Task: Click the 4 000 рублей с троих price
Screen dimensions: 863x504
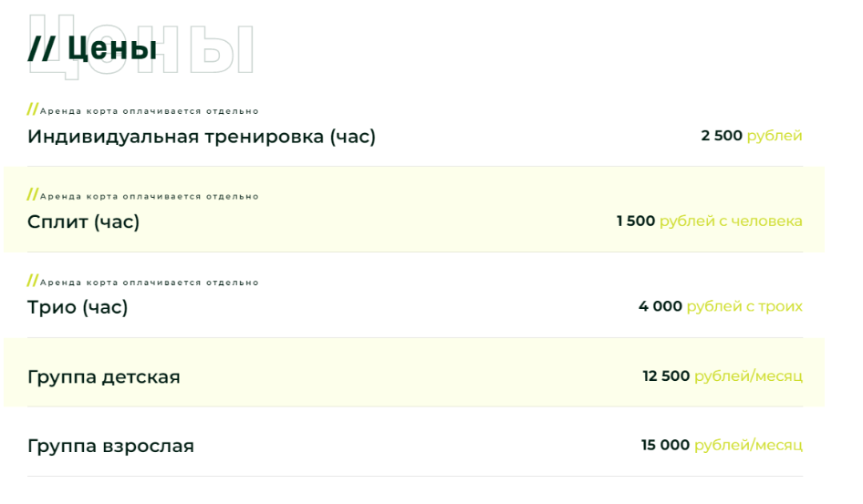Action: coord(720,306)
